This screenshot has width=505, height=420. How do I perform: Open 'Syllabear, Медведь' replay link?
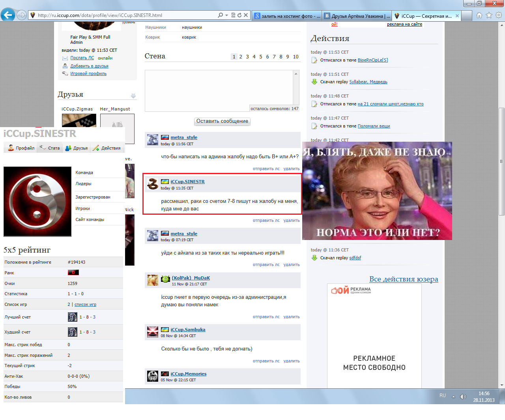pos(368,82)
